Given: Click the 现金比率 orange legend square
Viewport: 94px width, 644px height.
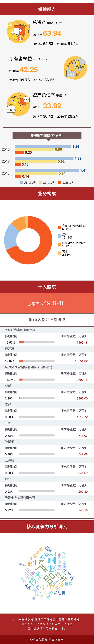Looking at the screenshot, I should pyautogui.click(x=59, y=183).
